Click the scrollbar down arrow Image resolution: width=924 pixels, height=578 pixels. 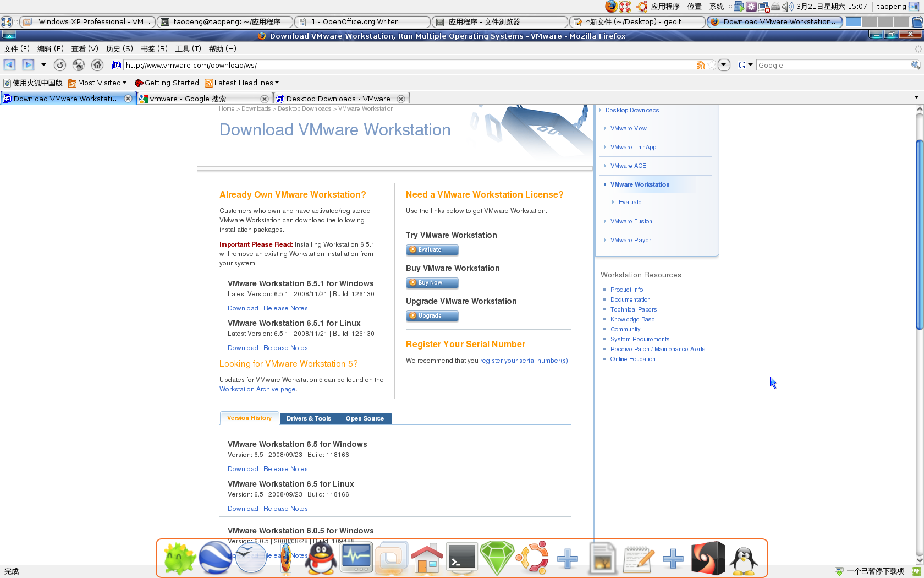(x=920, y=560)
